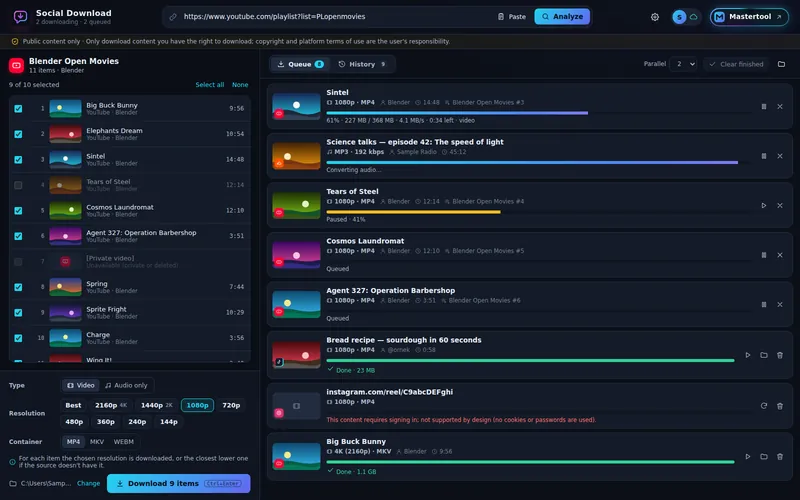Select the 720p resolution

pyautogui.click(x=231, y=405)
